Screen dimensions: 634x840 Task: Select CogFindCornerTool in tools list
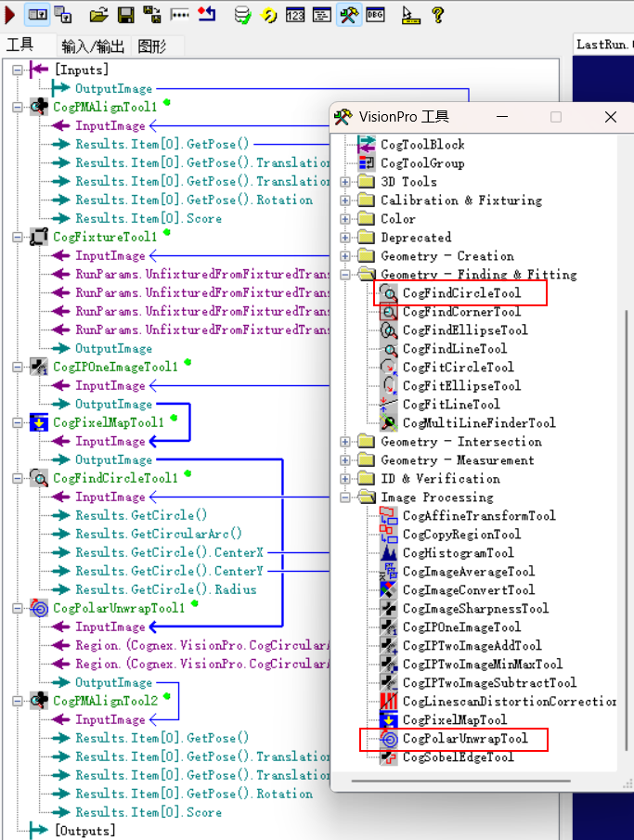461,311
